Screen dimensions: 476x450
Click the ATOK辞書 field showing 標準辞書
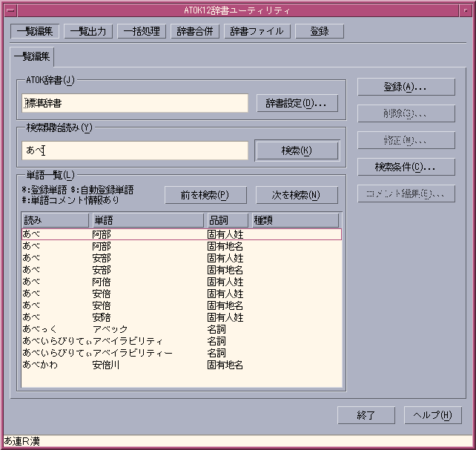135,103
